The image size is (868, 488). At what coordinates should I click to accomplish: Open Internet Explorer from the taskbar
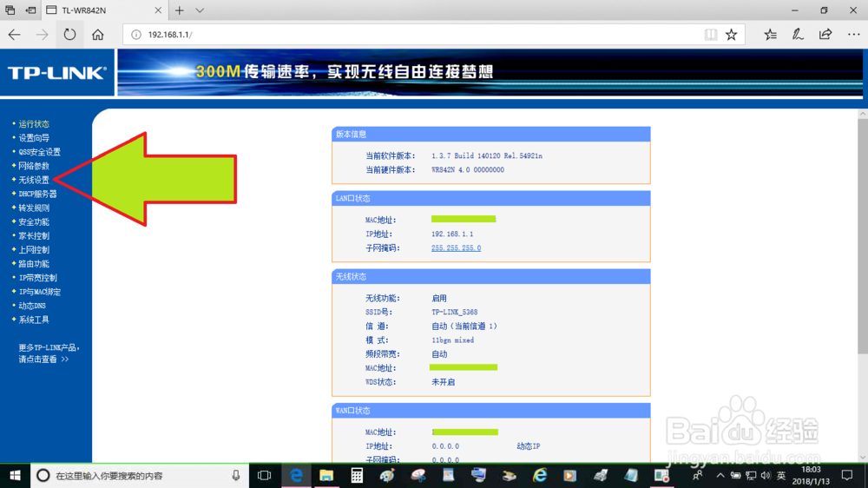click(539, 476)
